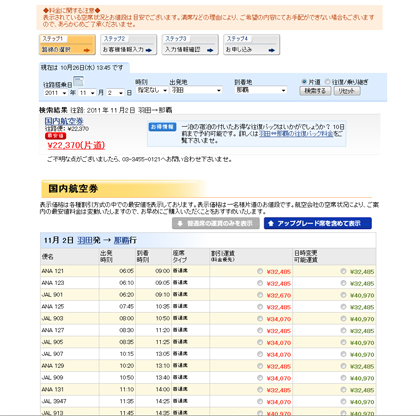The image size is (420, 416).
Task: Select ANA 121 discount fare ¥32,485 radio
Action: (x=260, y=271)
